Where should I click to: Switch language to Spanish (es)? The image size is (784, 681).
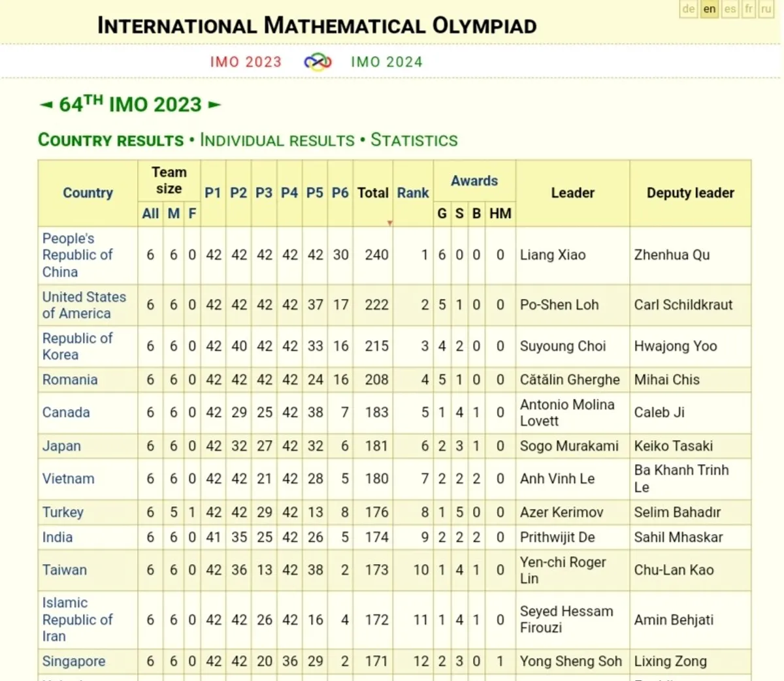click(x=730, y=9)
